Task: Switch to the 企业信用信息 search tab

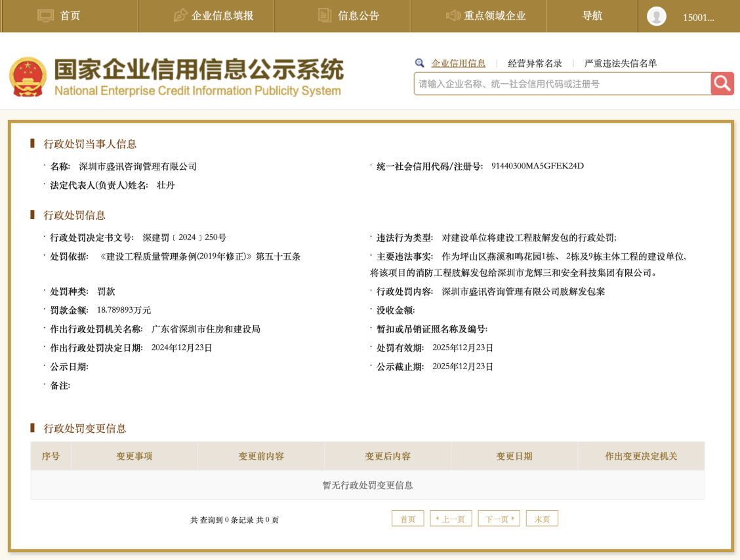Action: point(459,63)
